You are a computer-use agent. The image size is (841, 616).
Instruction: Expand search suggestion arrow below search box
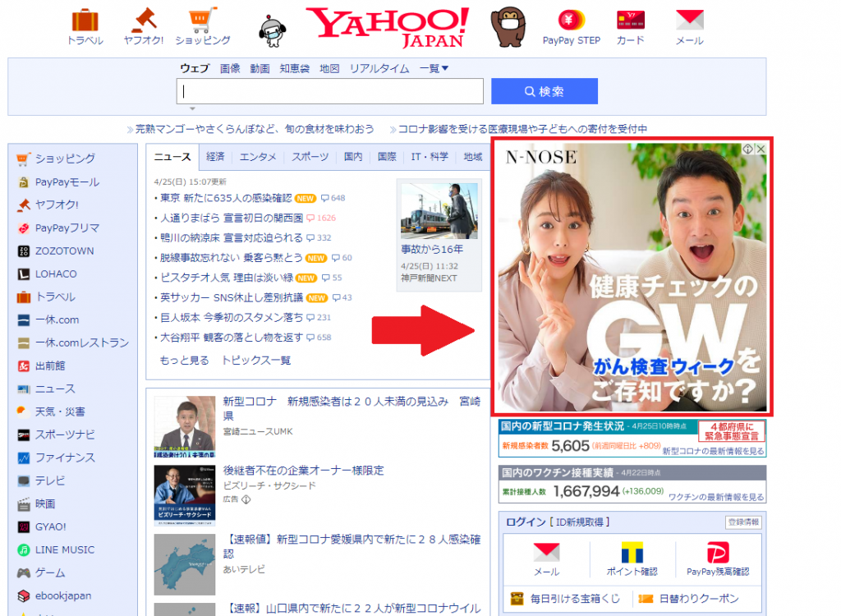coord(192,108)
